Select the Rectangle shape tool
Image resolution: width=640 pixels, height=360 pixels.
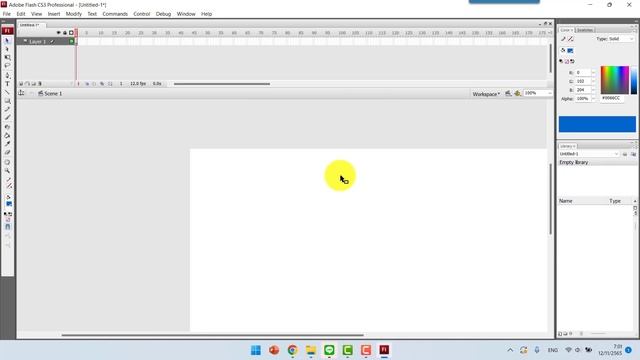pyautogui.click(x=7, y=101)
